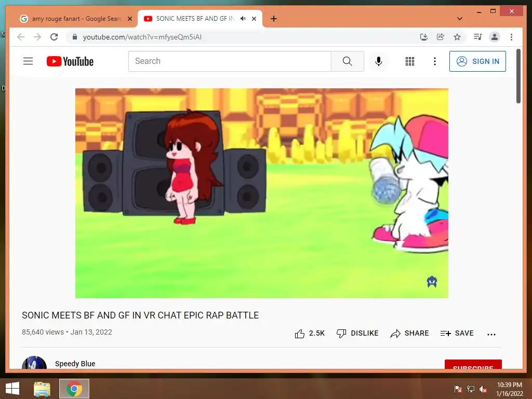Screen dimensions: 532x399
Task: Open File Explorer from the taskbar
Action: tap(42, 389)
